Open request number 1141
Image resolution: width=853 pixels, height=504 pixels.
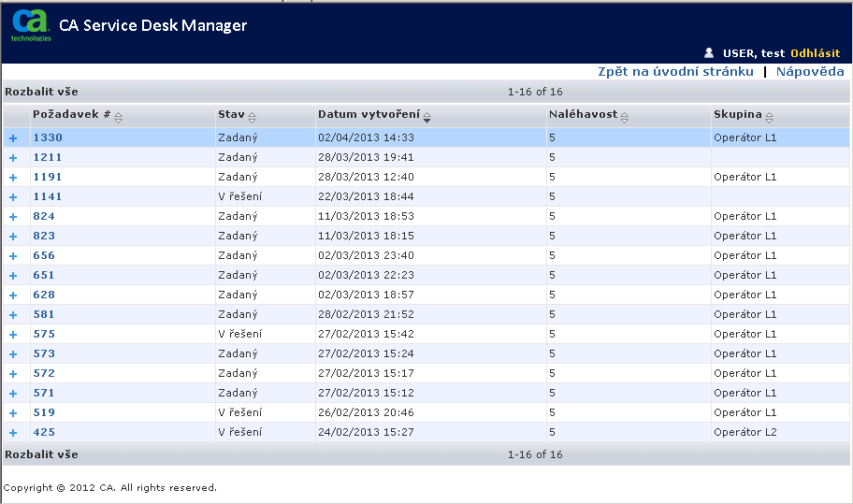coord(48,196)
